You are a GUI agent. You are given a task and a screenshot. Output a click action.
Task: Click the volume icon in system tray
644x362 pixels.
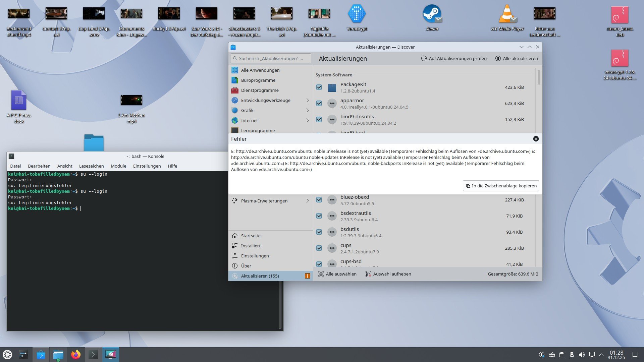[582, 354]
